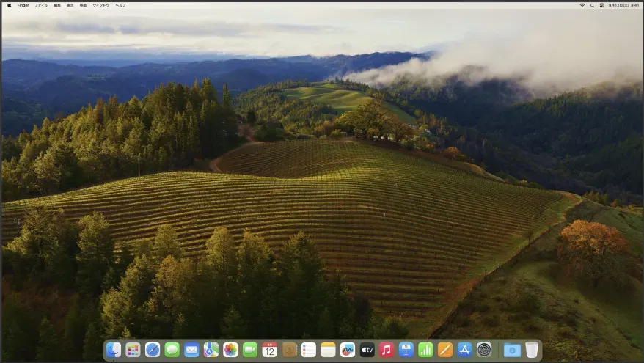Screen dimensions: 644x363
Task: Open the Downloads folder in the Dock
Action: point(512,350)
